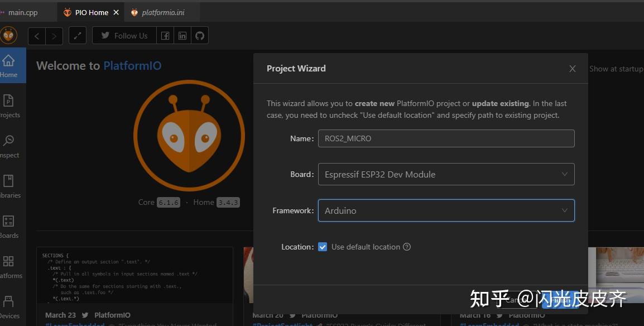The width and height of the screenshot is (644, 326).
Task: Open Boards in the PIO sidebar
Action: [x=8, y=227]
